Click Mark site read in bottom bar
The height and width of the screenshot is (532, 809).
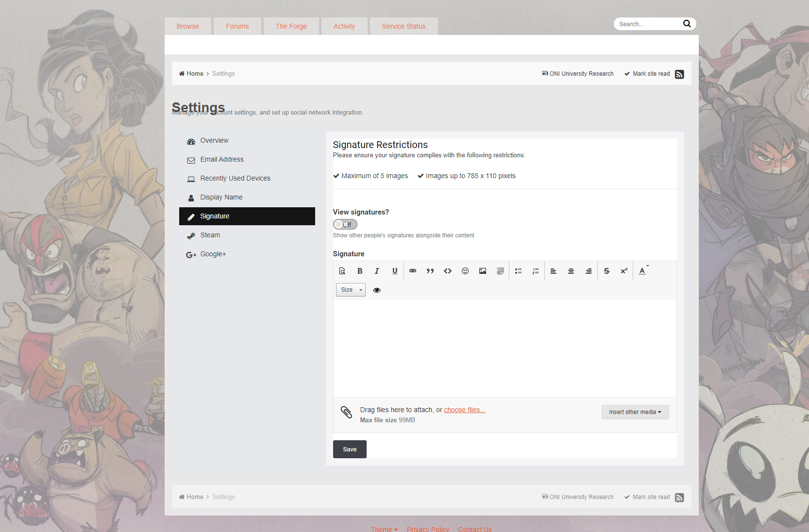coord(647,497)
